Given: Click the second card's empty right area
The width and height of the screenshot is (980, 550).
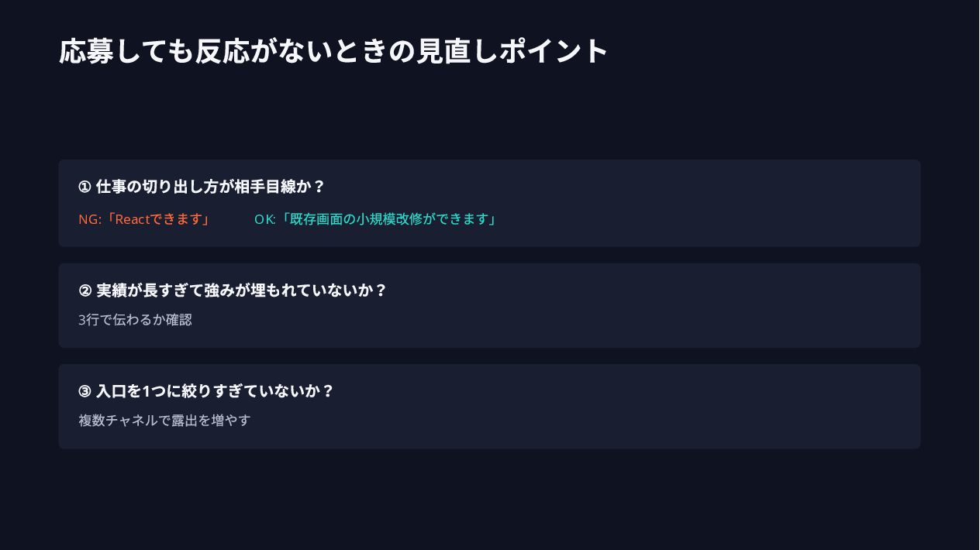Looking at the screenshot, I should [x=659, y=305].
